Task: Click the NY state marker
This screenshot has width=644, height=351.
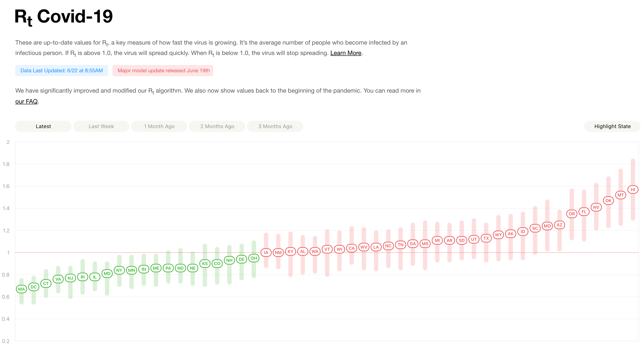Action: 119,270
